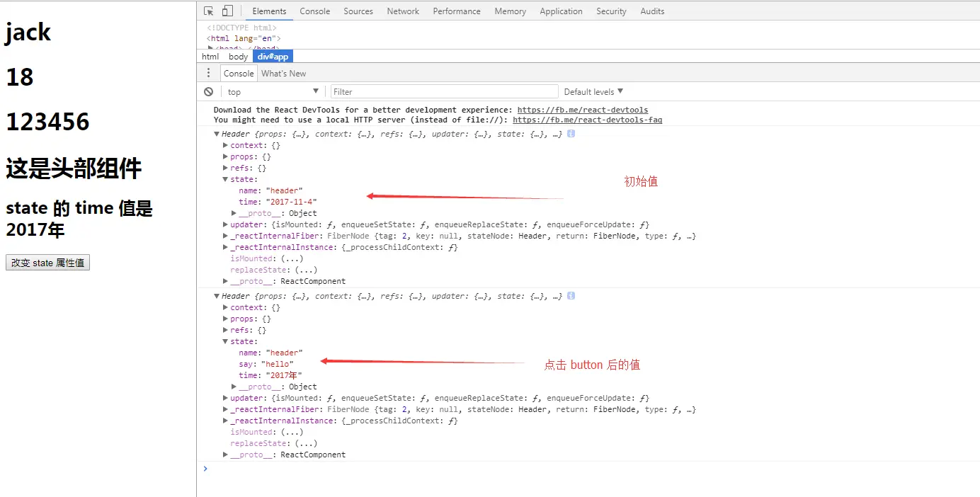Image resolution: width=980 pixels, height=497 pixels.
Task: Click info badge beside first Header object
Action: 571,134
